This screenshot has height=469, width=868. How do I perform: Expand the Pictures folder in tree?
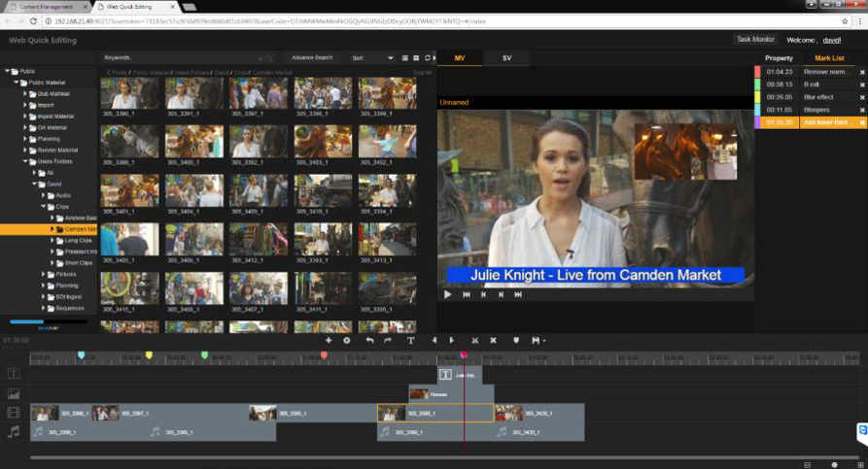pos(45,274)
